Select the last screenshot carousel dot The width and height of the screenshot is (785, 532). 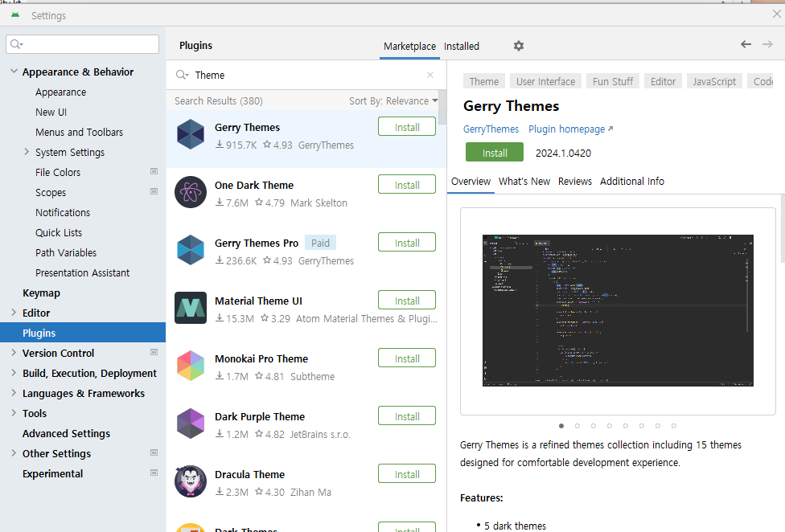674,426
